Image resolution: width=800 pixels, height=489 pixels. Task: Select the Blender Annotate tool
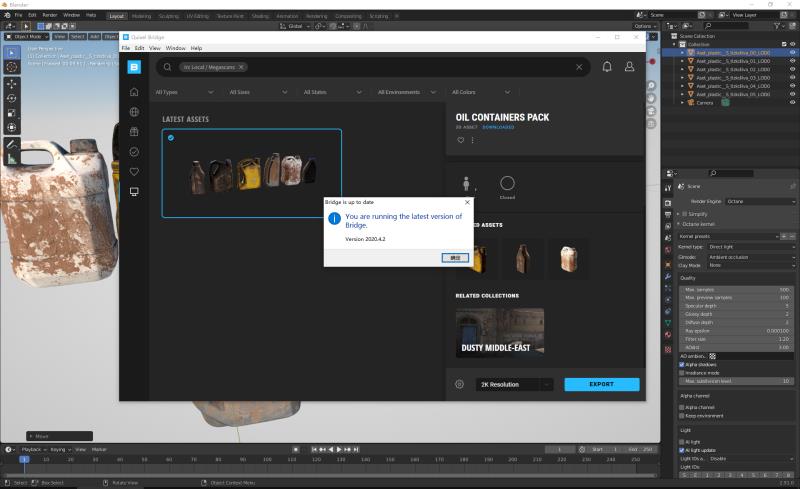click(12, 144)
